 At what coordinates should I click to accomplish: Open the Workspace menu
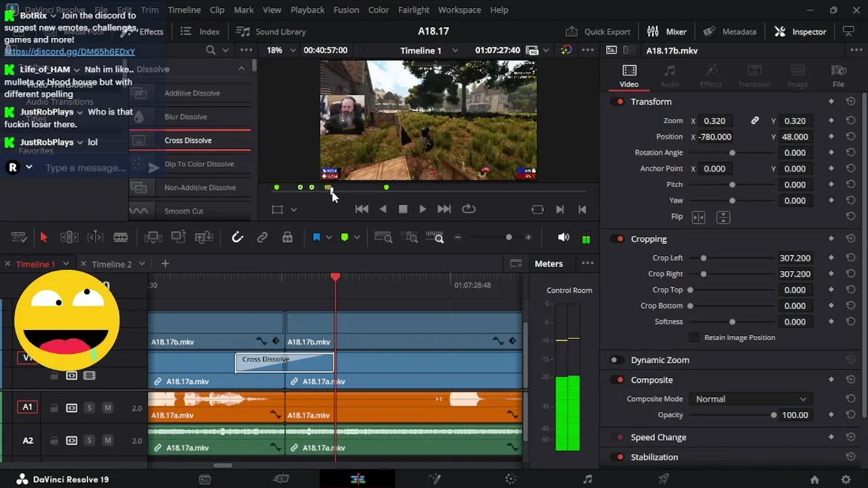click(459, 10)
